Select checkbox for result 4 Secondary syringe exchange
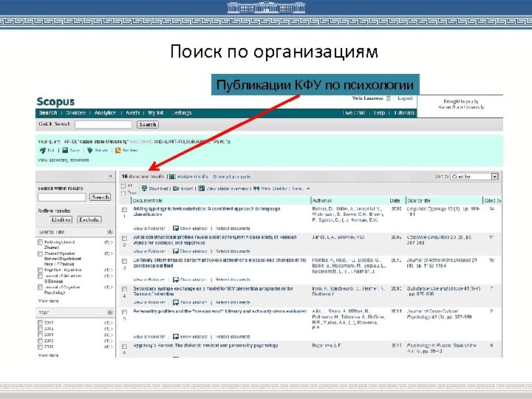 [125, 290]
